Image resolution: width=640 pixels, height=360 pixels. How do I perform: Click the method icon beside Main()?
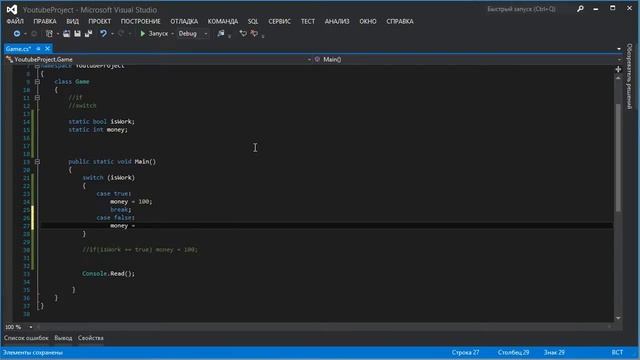click(x=317, y=60)
